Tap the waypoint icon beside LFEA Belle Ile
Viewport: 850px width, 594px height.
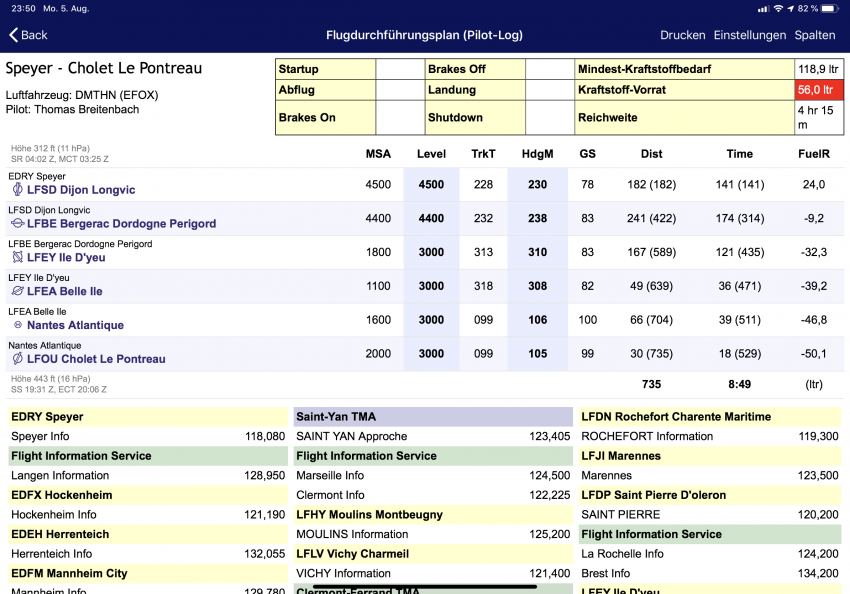[17, 291]
